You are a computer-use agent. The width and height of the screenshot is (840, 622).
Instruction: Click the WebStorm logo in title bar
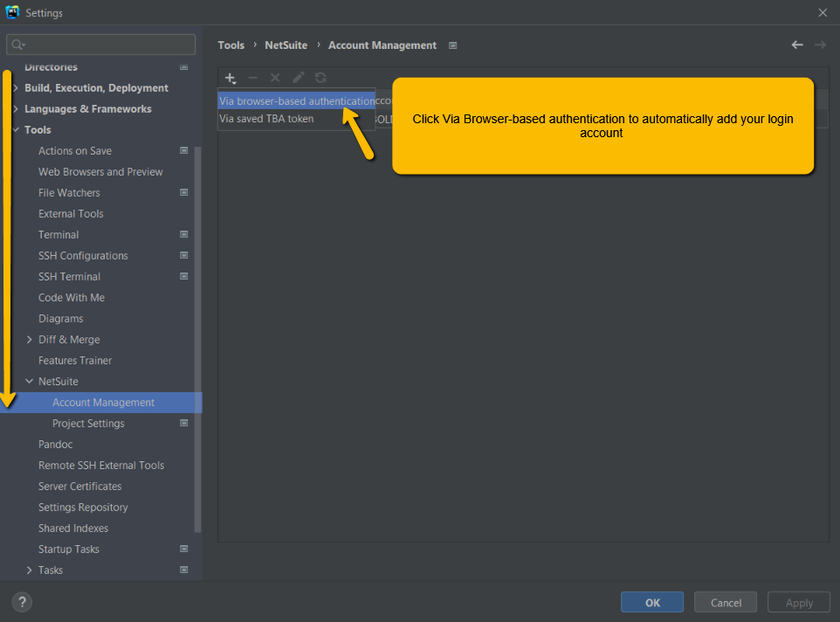point(12,12)
